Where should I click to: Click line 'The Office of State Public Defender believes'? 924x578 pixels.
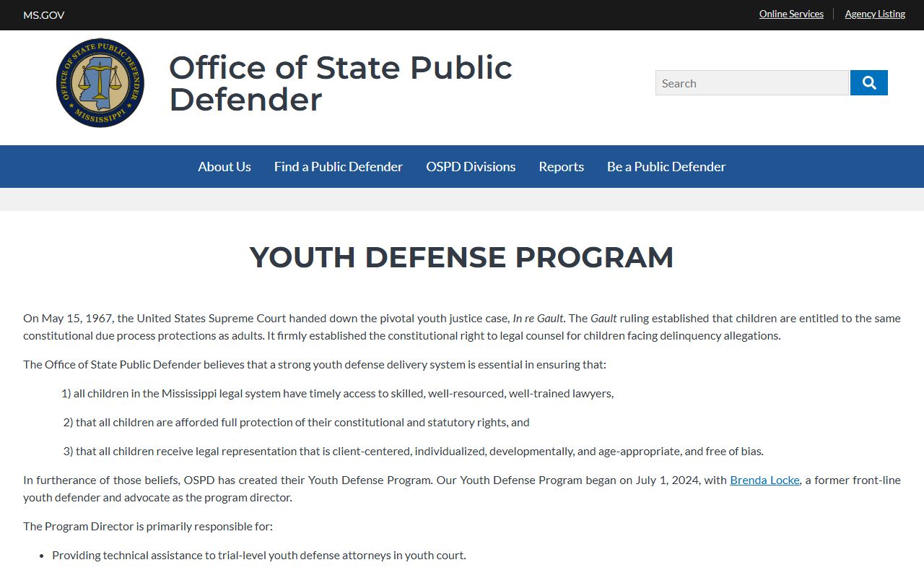tap(315, 364)
